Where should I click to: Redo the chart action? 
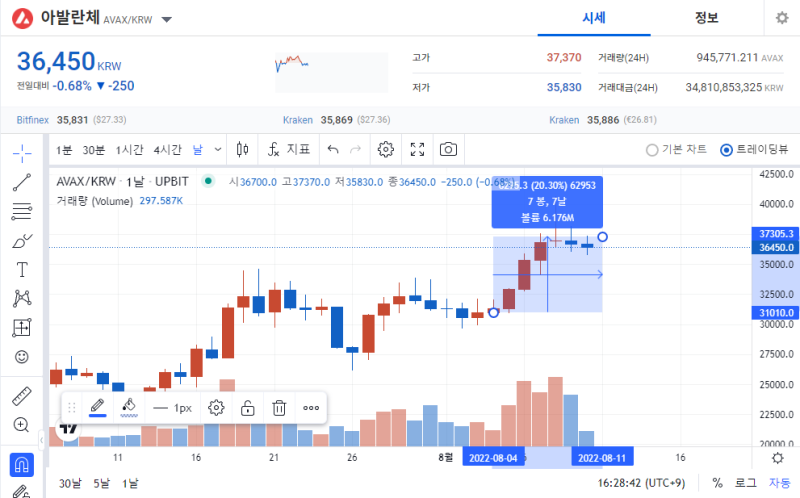click(355, 150)
